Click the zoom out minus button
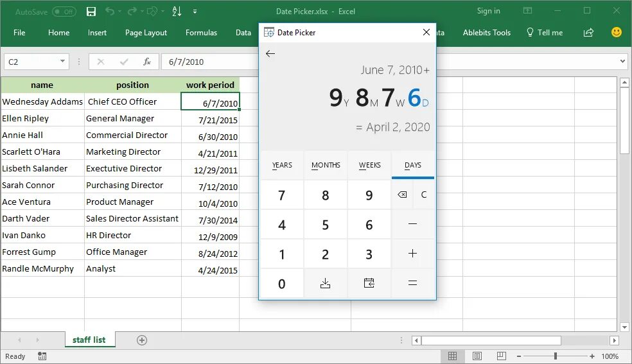 [x=519, y=356]
